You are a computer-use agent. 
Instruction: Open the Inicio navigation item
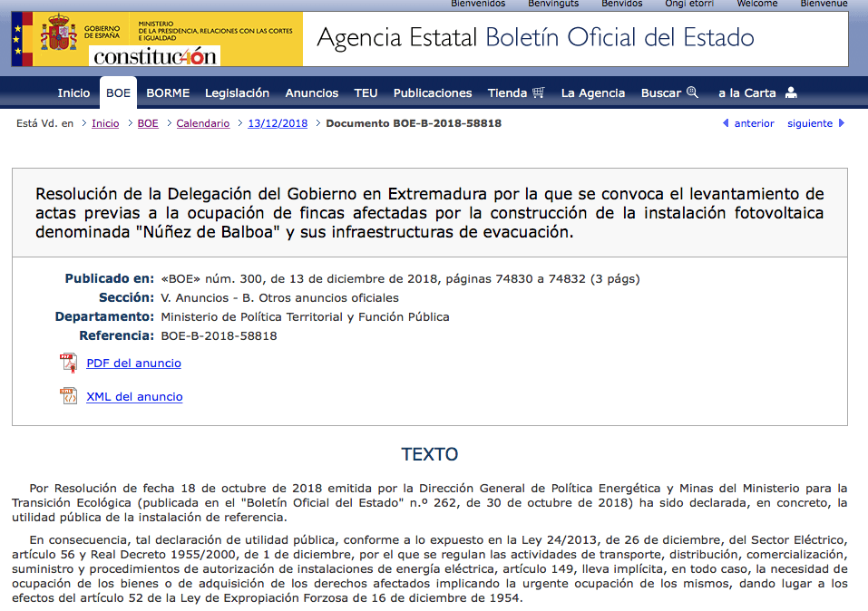click(73, 93)
